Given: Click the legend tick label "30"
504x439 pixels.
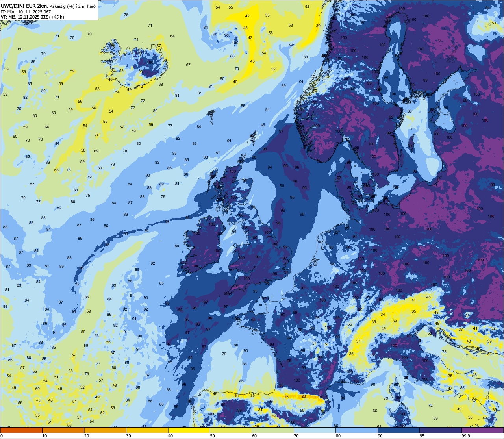Looking at the screenshot, I should 128,436.
